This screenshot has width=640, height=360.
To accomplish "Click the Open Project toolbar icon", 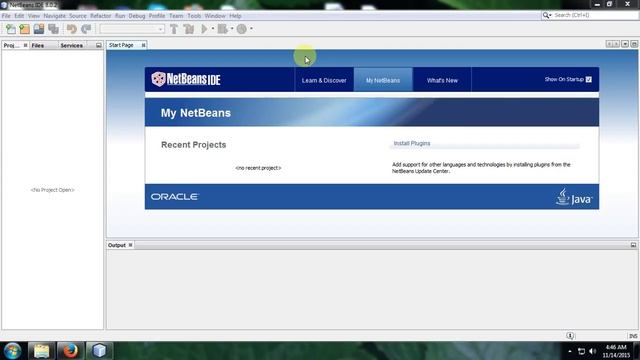I will 39,29.
